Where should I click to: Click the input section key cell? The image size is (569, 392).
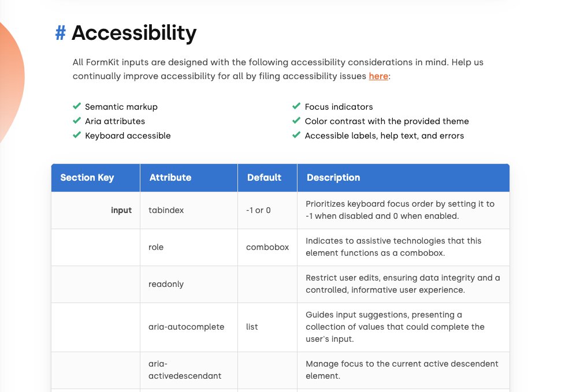click(96, 210)
